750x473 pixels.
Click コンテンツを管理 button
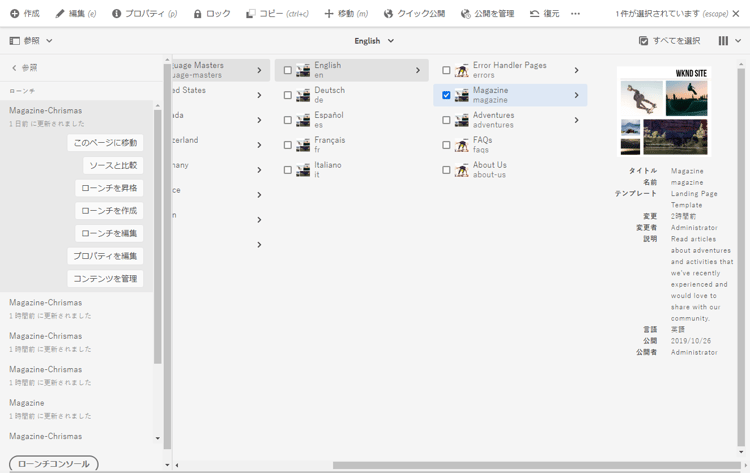coord(105,279)
